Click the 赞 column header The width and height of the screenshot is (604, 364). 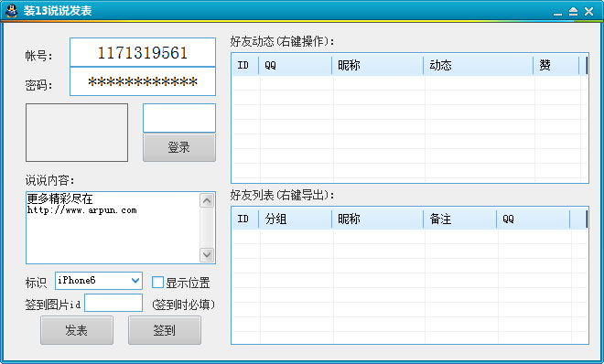[x=556, y=66]
